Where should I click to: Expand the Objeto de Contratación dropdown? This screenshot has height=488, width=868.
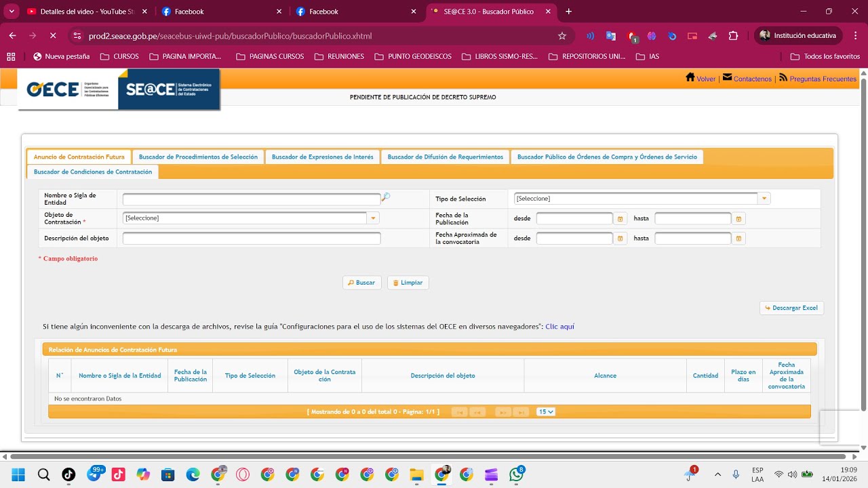[373, 218]
